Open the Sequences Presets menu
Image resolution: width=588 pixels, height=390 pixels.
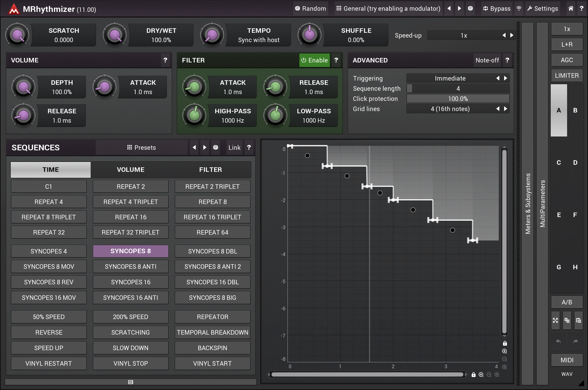142,147
